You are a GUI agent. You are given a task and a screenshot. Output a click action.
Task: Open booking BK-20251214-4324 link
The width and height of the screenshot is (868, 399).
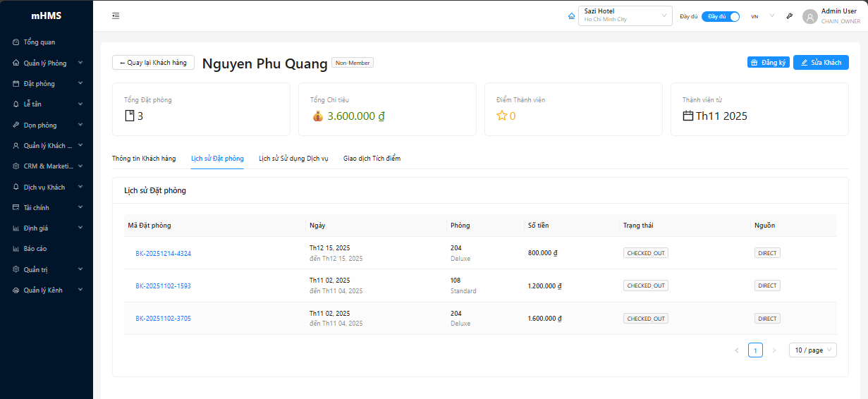(x=163, y=253)
